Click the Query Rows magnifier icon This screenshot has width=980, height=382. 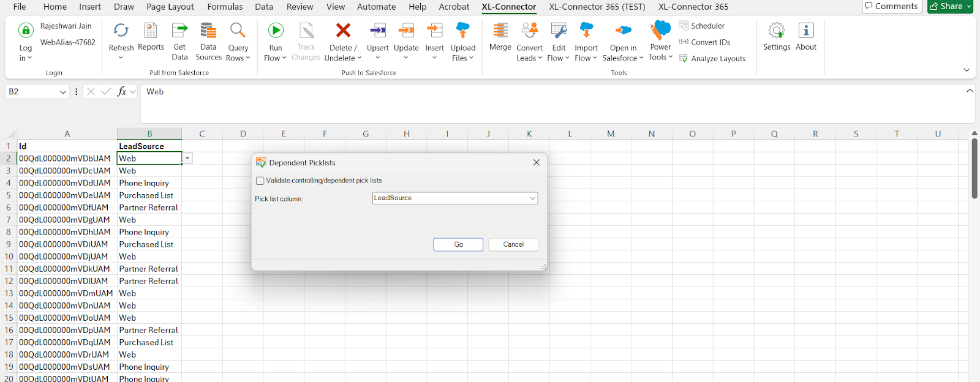coord(238,31)
